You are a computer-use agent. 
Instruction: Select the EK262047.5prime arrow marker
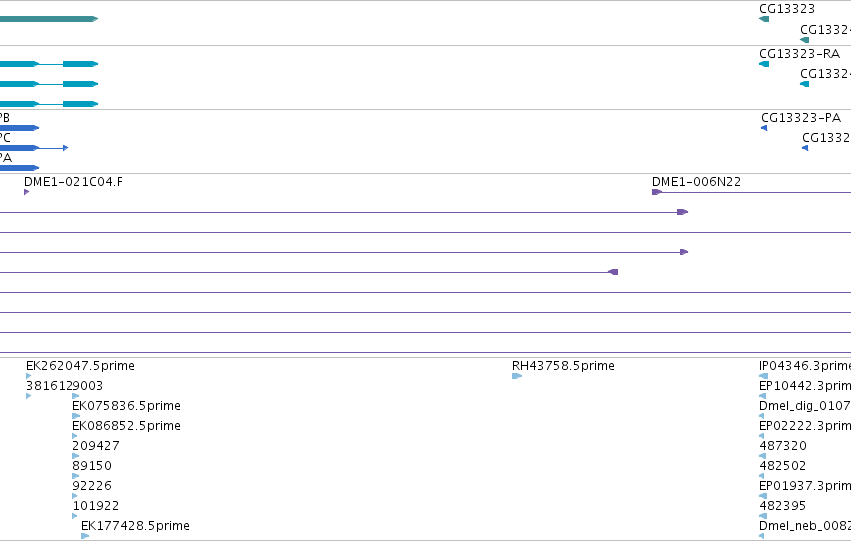[x=29, y=376]
